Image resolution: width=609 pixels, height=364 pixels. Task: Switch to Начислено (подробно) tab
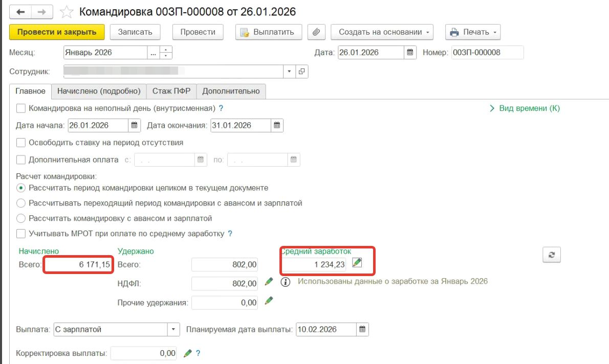click(x=99, y=92)
